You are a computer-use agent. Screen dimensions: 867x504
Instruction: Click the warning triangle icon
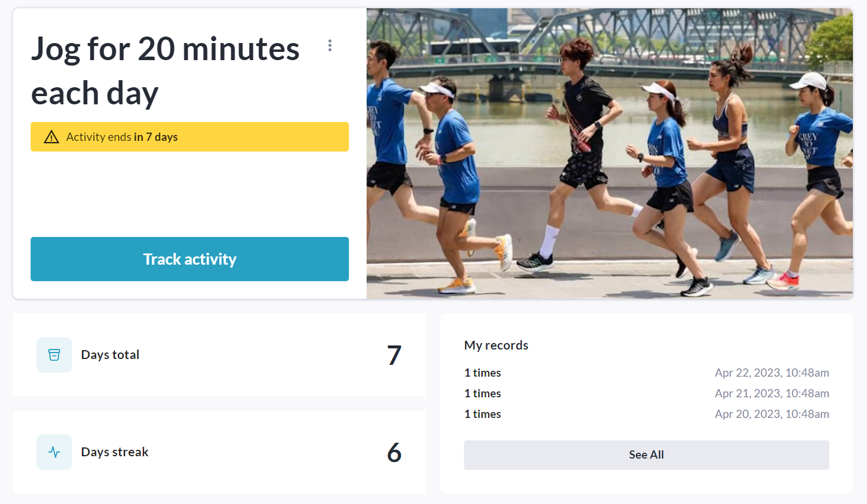coord(52,137)
